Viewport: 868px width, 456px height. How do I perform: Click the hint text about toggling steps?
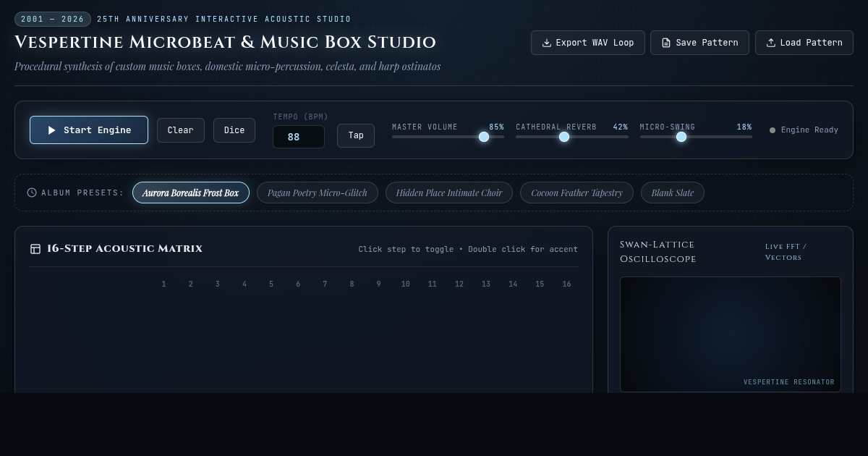468,250
